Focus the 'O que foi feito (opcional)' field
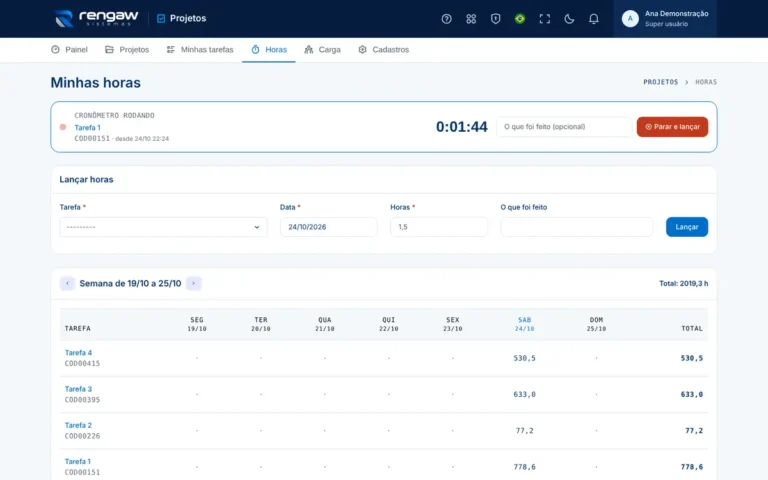This screenshot has height=480, width=768. click(x=564, y=127)
